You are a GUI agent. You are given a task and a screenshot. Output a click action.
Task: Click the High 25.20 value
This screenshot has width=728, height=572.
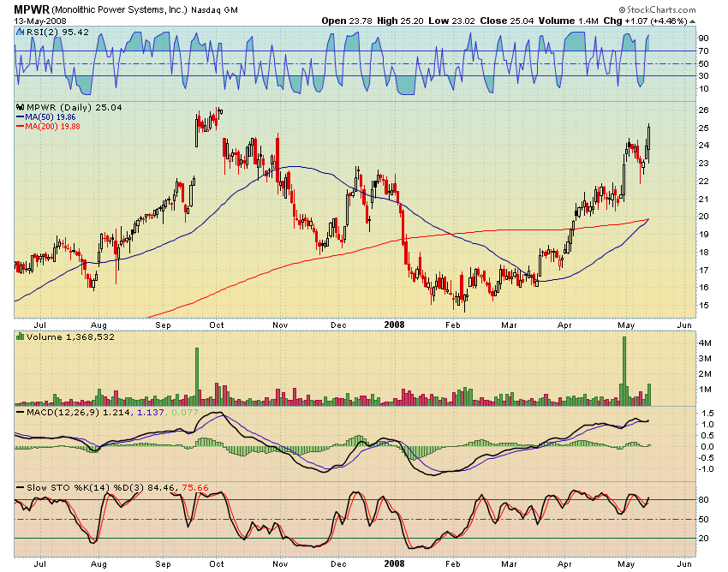400,21
